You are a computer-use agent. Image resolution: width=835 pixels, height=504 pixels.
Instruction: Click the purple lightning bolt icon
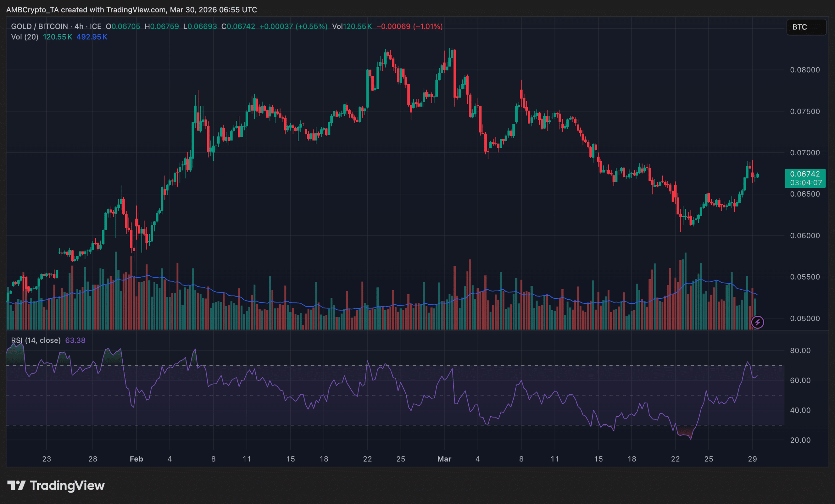coord(757,322)
